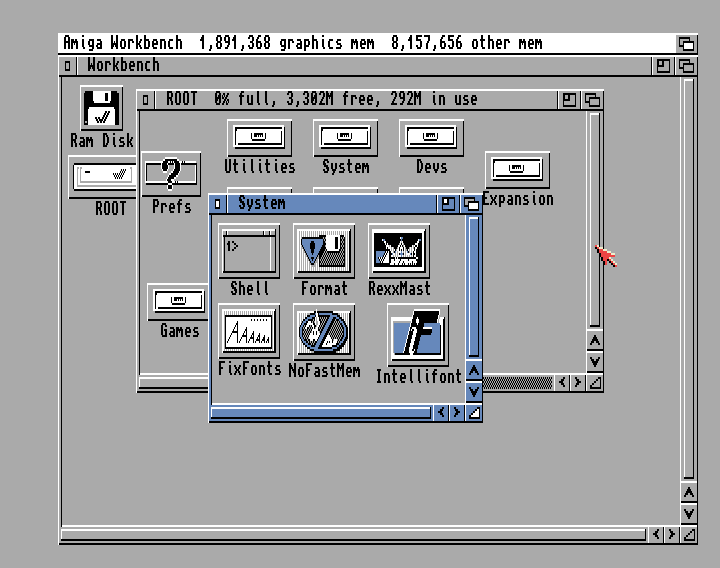Image resolution: width=720 pixels, height=568 pixels.
Task: Click the Workbench window depth gadget
Action: tap(686, 66)
